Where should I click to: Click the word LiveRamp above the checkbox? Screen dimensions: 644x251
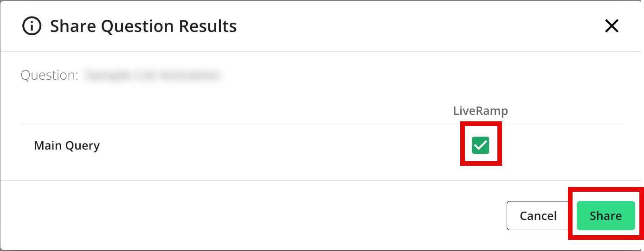pos(480,111)
